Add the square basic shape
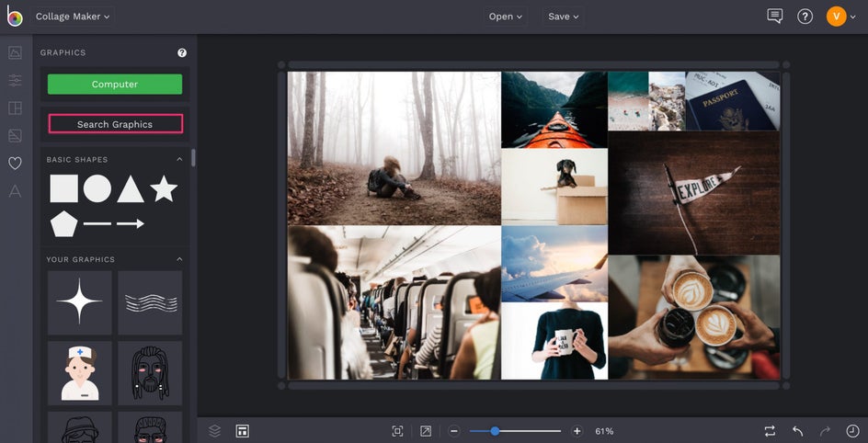 click(x=64, y=188)
